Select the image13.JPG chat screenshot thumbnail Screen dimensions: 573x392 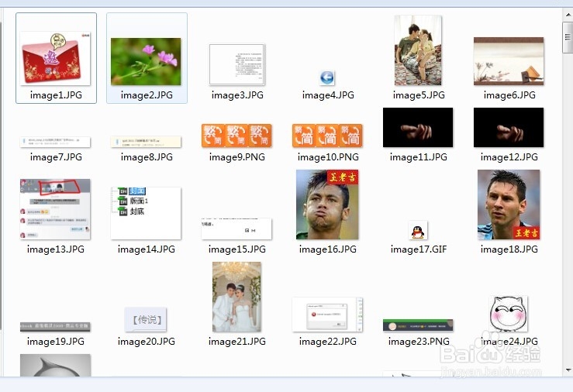point(55,209)
